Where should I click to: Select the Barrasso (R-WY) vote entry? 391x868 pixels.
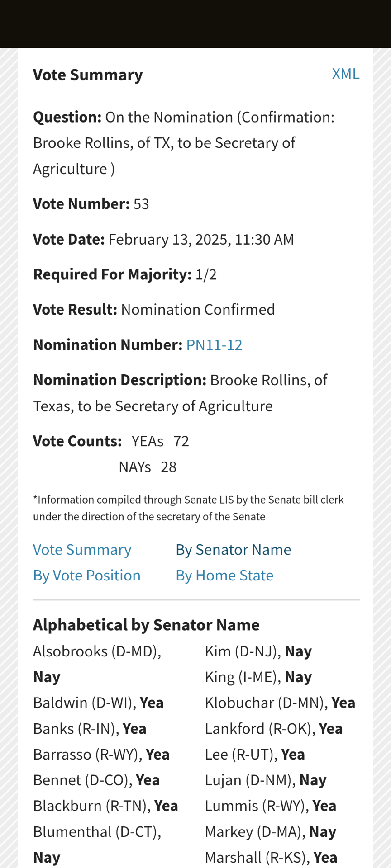[x=101, y=755]
